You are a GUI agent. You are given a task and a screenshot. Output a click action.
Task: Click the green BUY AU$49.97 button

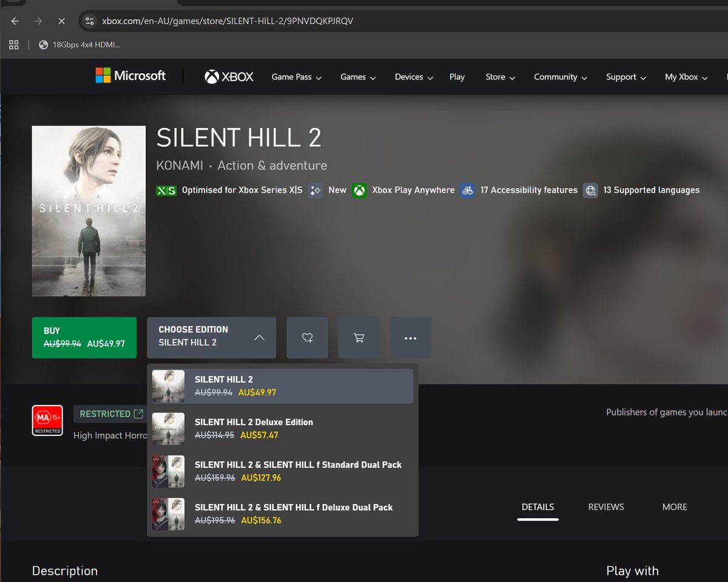pyautogui.click(x=84, y=337)
